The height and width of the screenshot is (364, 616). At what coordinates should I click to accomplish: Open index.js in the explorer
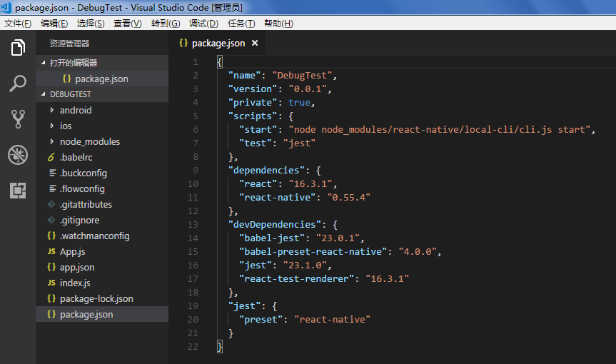tap(75, 283)
